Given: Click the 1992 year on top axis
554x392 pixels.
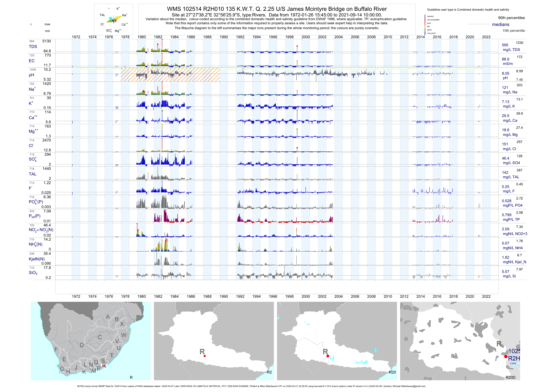Looking at the screenshot, I should coord(240,37).
